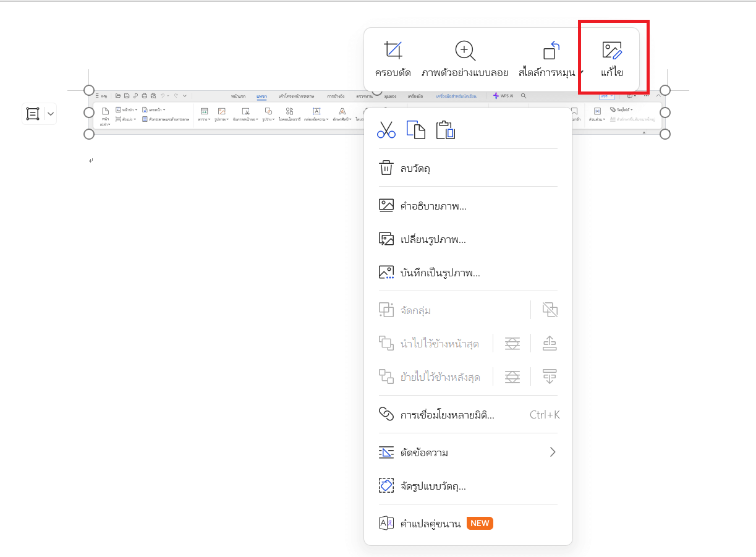756x557 pixels.
Task: Click the layout options icon left of image
Action: click(33, 114)
